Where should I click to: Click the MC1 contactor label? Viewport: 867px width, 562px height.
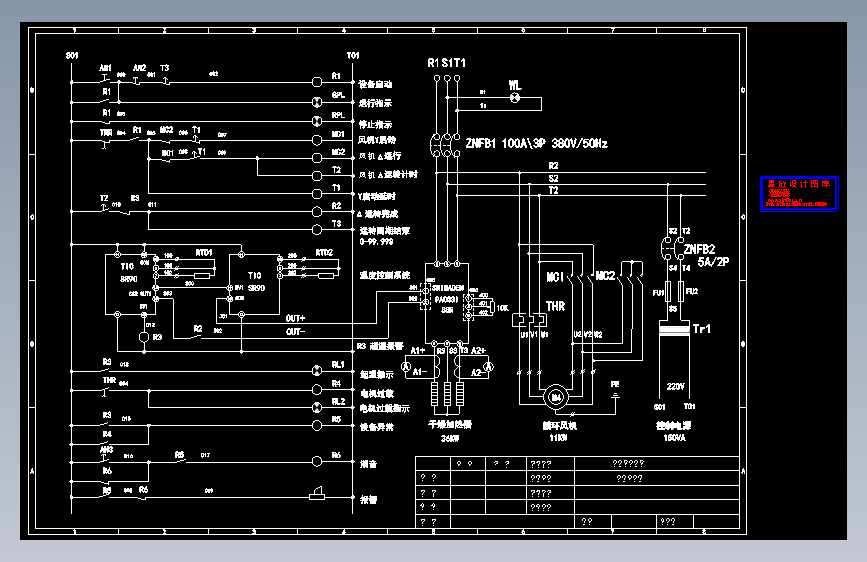coord(555,277)
